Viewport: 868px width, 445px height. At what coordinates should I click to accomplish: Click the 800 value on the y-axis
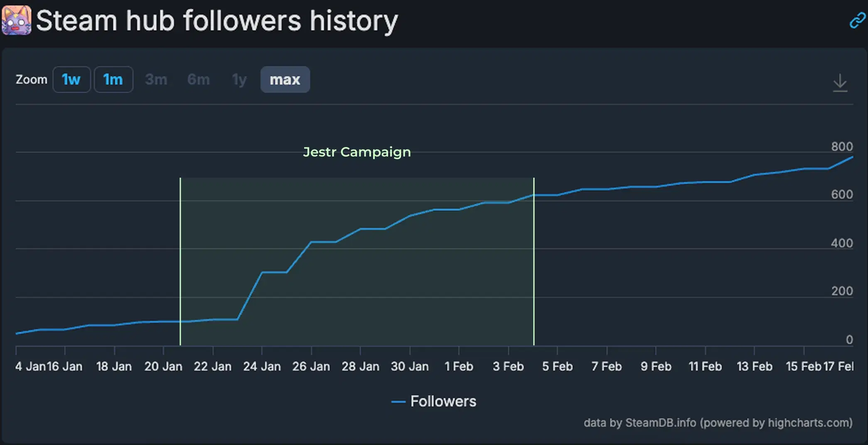(x=842, y=146)
